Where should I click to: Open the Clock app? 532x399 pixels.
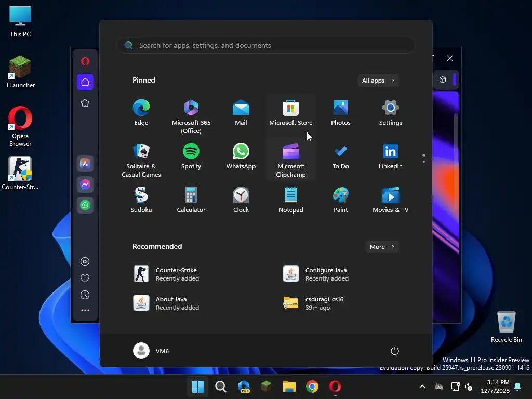coord(241,200)
